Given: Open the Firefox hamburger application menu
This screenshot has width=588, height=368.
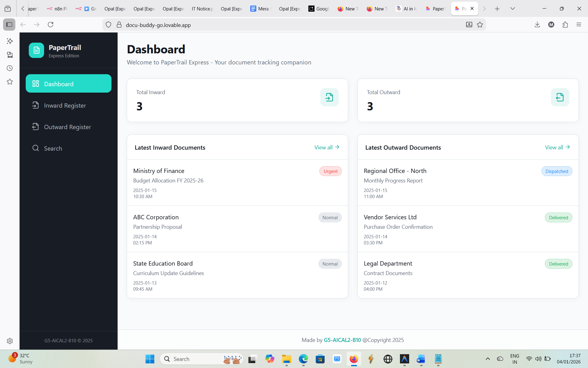Looking at the screenshot, I should point(579,25).
